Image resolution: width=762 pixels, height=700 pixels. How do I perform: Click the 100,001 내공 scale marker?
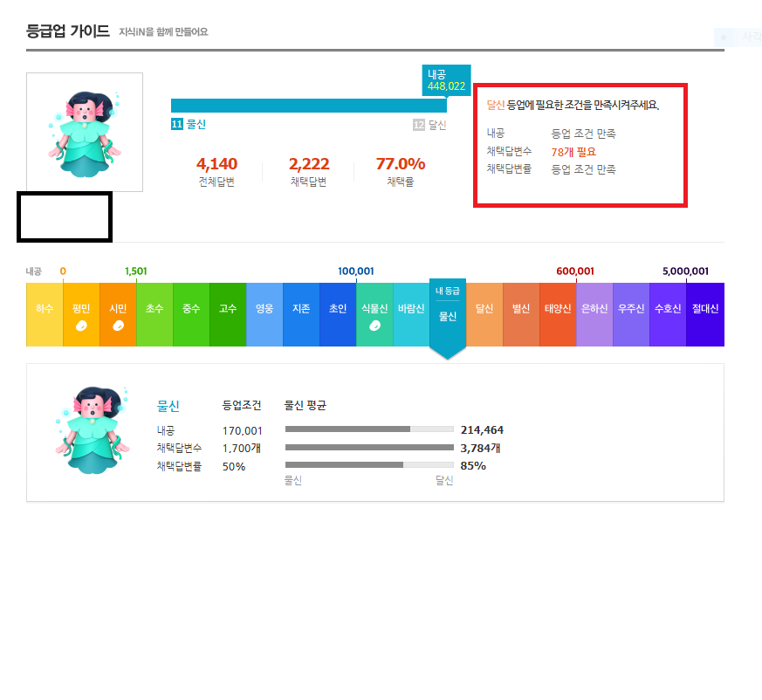356,271
